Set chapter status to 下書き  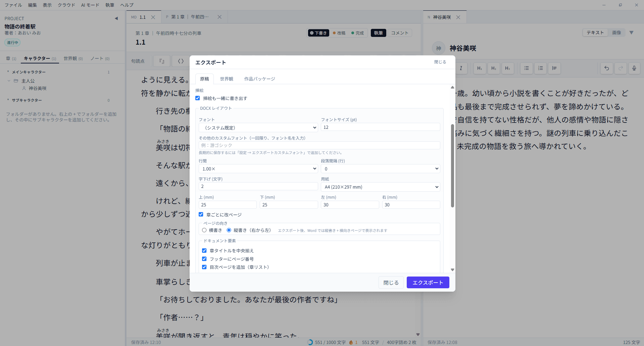318,33
